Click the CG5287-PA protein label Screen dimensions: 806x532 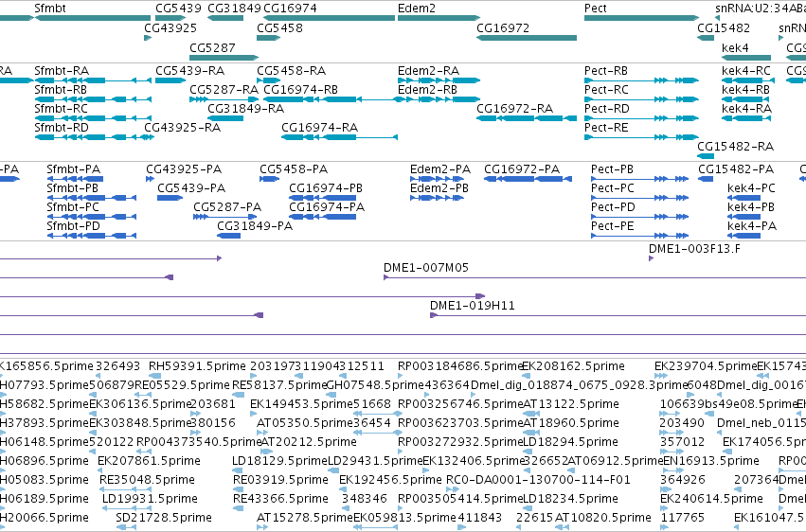tap(227, 207)
